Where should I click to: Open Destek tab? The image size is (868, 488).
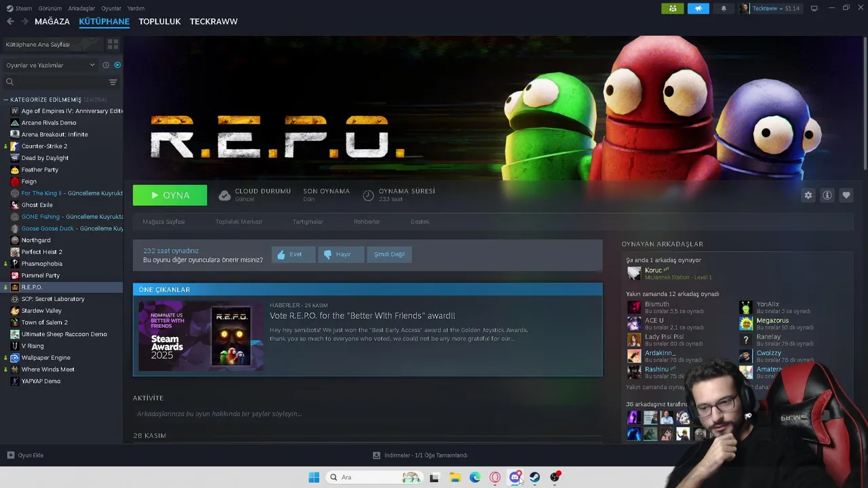pyautogui.click(x=420, y=222)
